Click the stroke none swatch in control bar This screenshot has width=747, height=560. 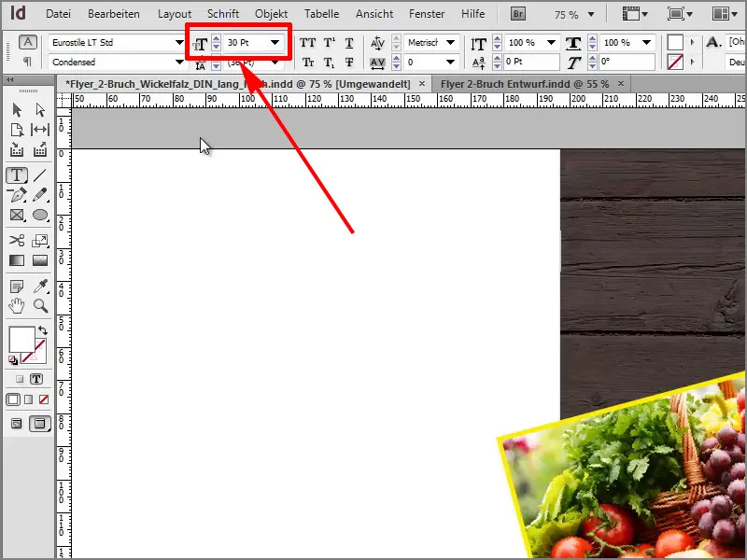point(675,62)
